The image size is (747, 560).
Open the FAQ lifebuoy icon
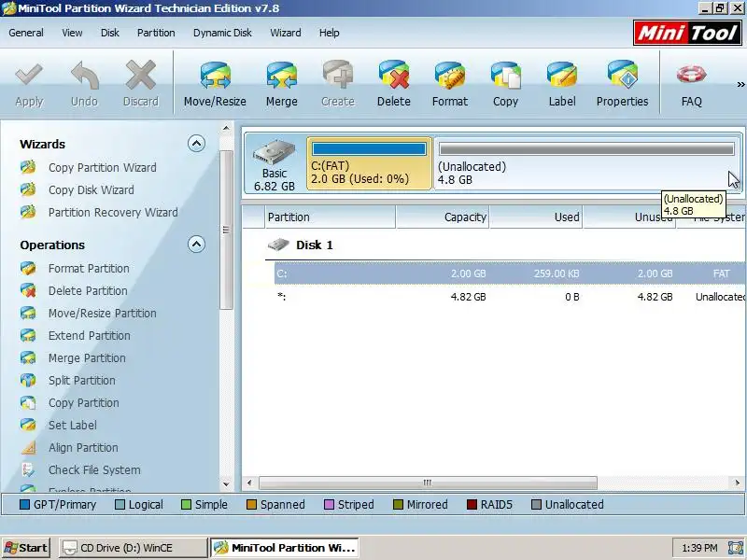pyautogui.click(x=691, y=75)
